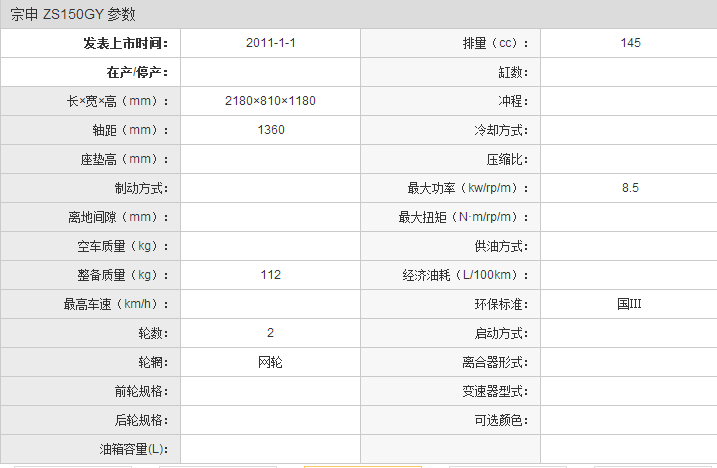Click the 145 displacement value
717x468 pixels.
(631, 43)
